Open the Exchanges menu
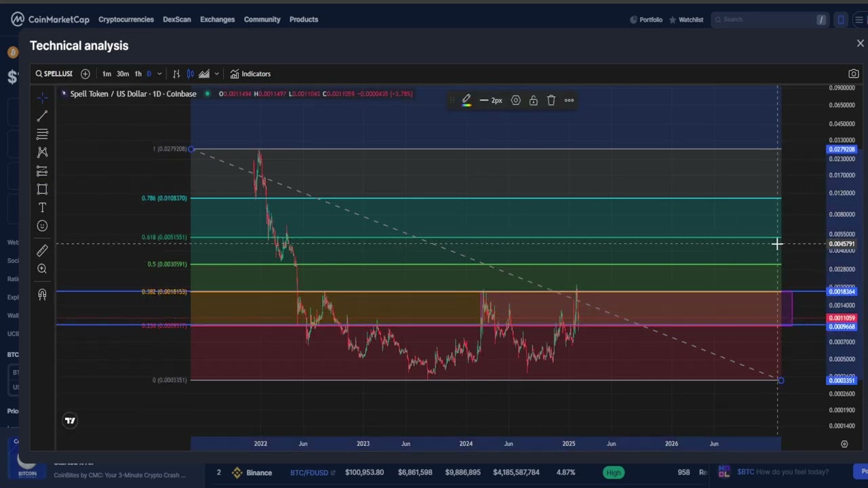The height and width of the screenshot is (488, 868). click(218, 20)
